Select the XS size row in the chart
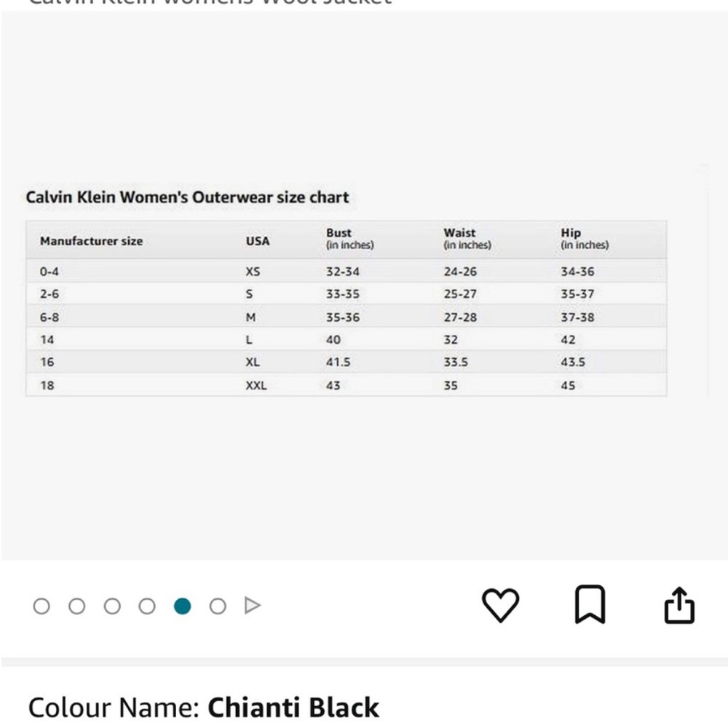728x728 pixels. tap(347, 271)
